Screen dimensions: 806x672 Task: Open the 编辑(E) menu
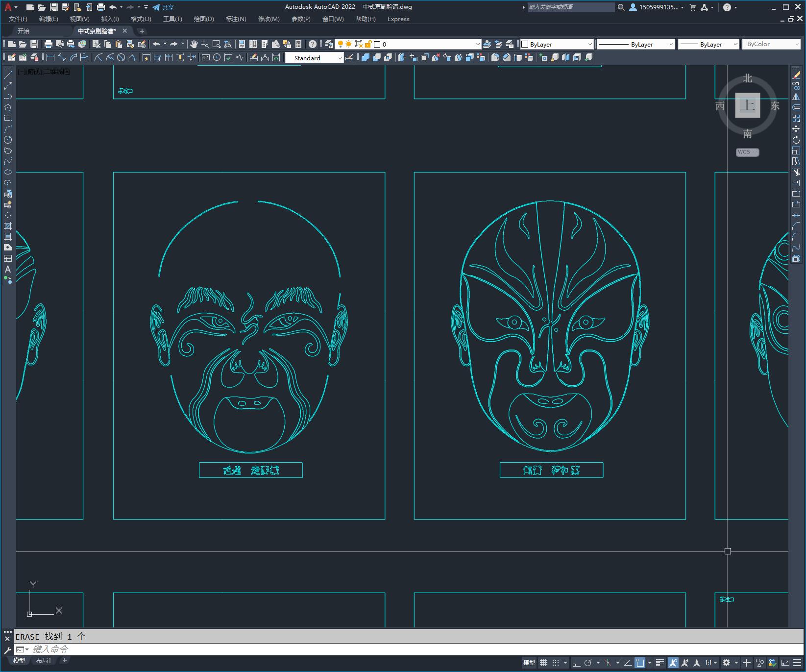(49, 19)
